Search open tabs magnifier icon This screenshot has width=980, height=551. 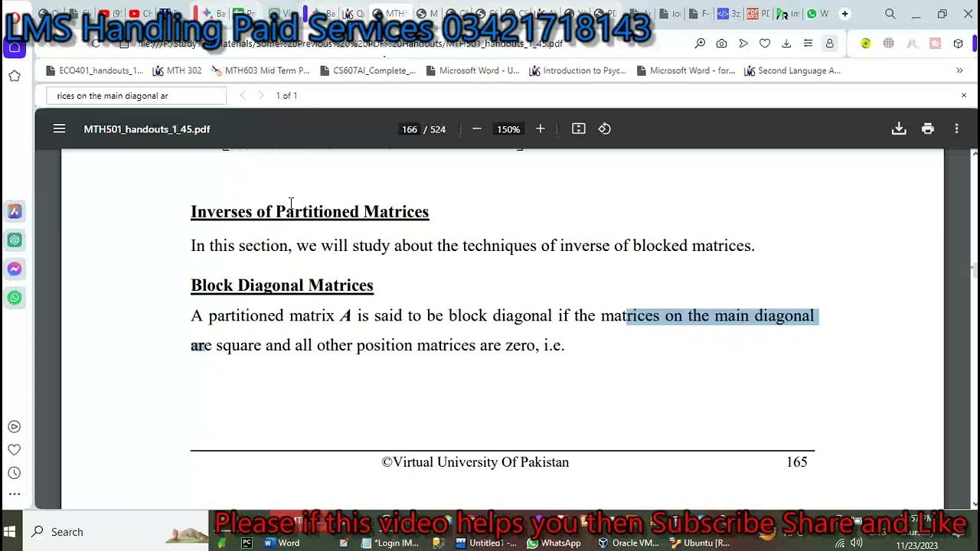[x=890, y=14]
